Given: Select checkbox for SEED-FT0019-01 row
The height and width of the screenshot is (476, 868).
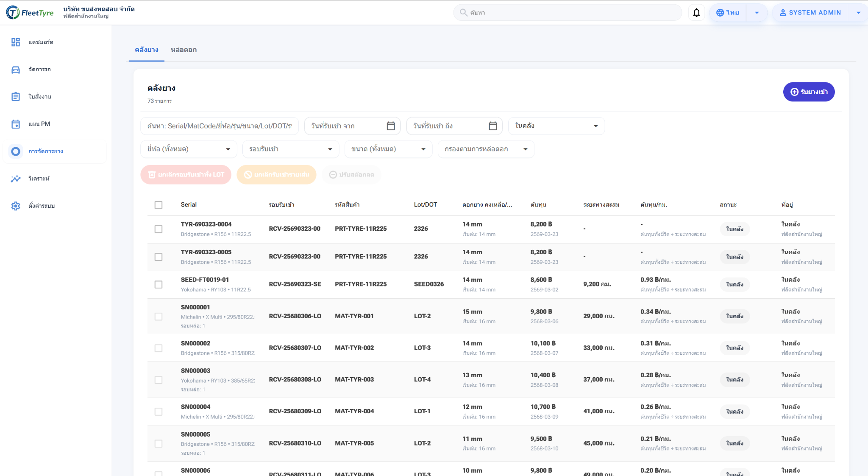Looking at the screenshot, I should (x=159, y=284).
